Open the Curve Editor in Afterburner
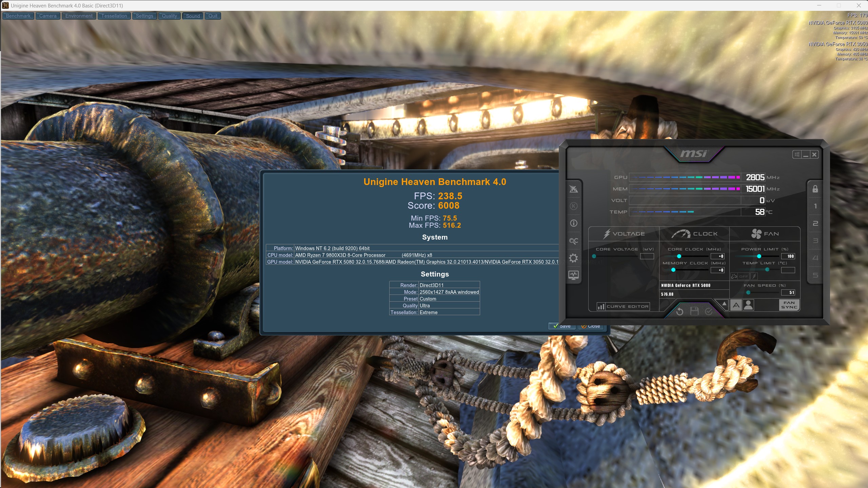 623,306
